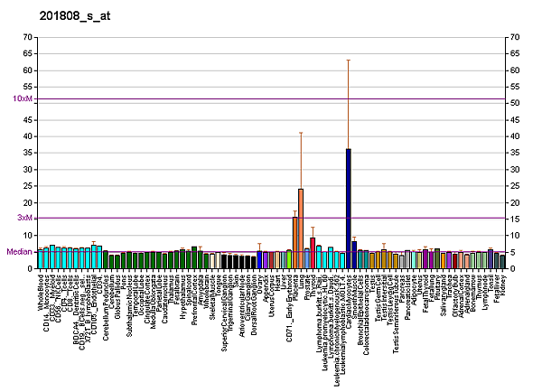The height and width of the screenshot is (392, 542).
Task: Click the red Thyroid bar
Action: 313,252
